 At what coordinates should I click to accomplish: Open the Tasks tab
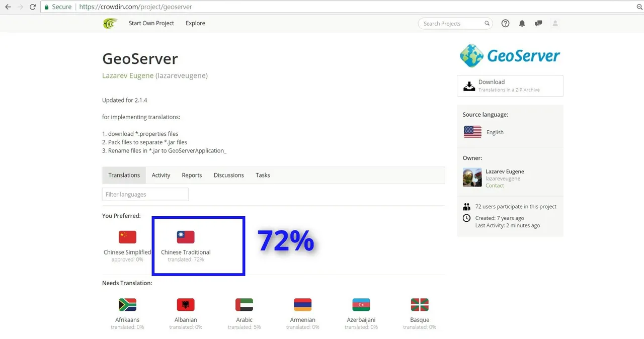point(263,175)
